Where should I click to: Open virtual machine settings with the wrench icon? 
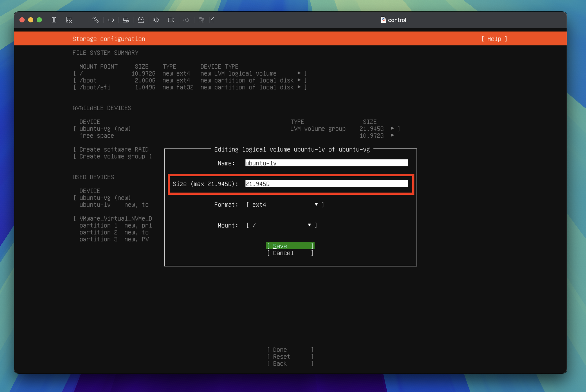96,20
